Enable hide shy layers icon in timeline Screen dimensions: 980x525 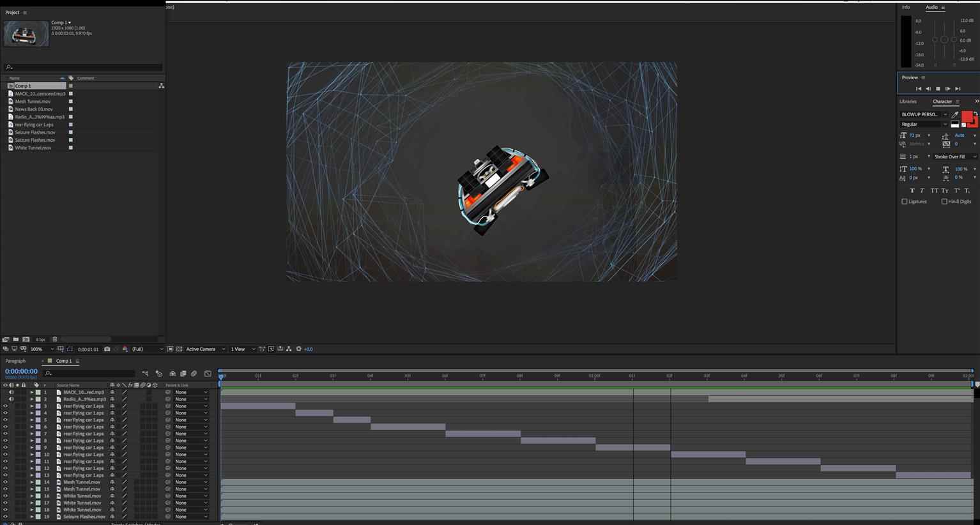[172, 374]
